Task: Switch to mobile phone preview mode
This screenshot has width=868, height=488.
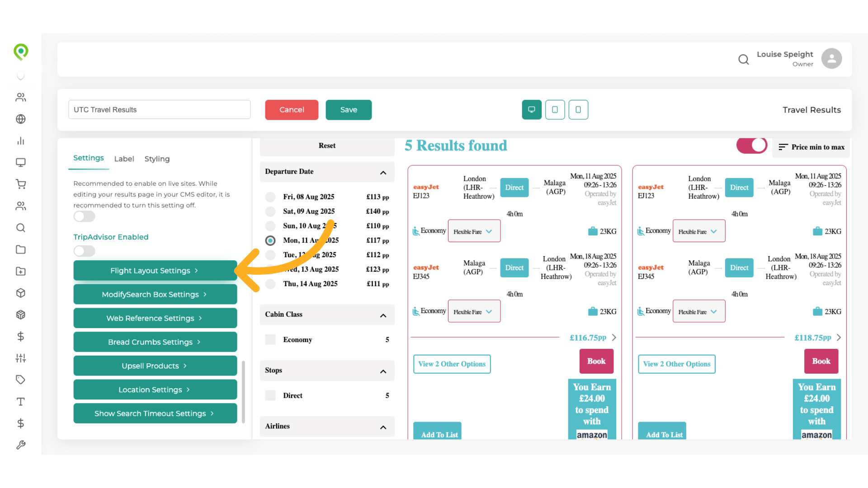Action: tap(579, 109)
